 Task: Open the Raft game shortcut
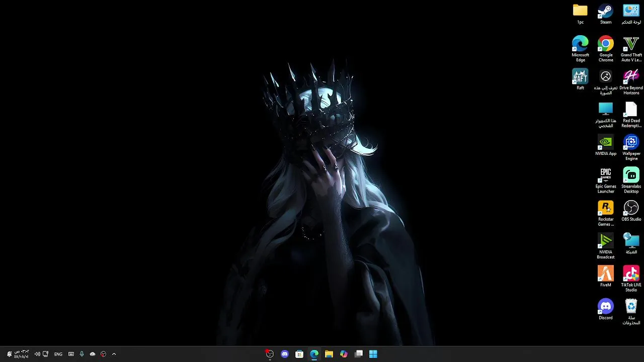(580, 79)
